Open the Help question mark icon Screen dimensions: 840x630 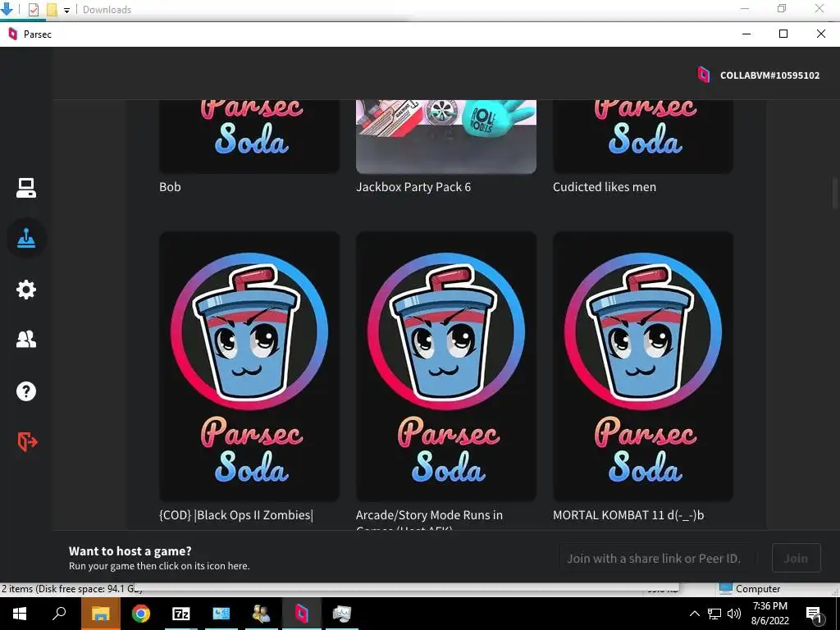pyautogui.click(x=25, y=391)
